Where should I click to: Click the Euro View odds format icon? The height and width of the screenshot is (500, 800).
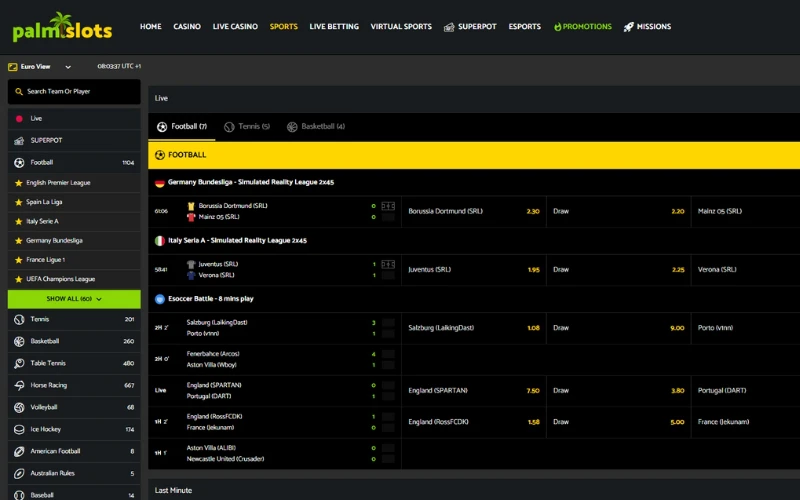pos(13,67)
